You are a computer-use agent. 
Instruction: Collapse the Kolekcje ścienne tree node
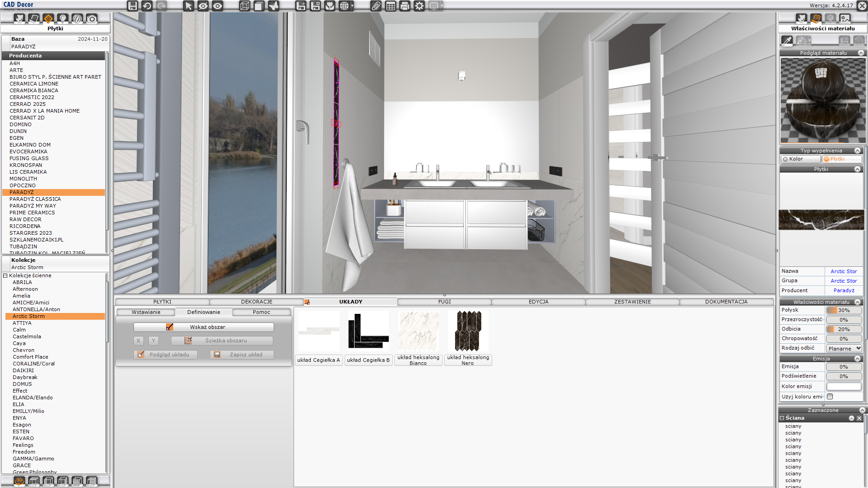click(5, 275)
